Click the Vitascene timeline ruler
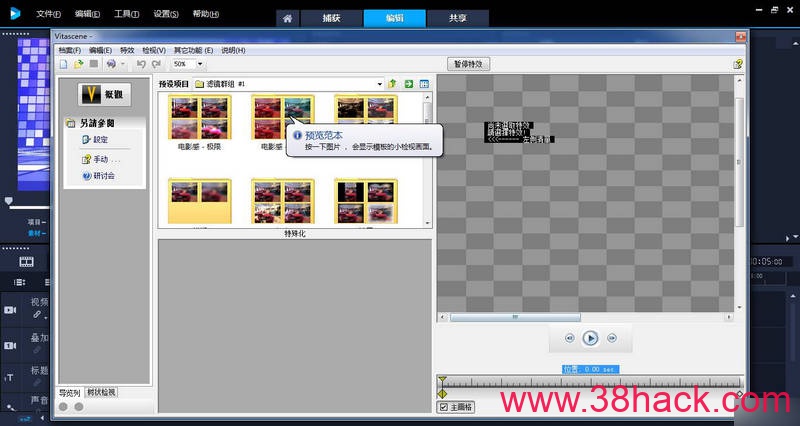 coord(591,382)
